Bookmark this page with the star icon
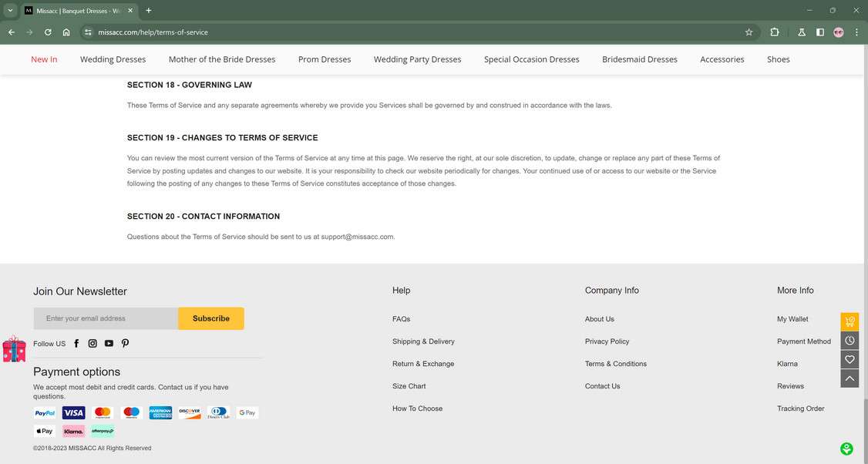The image size is (868, 464). pos(749,32)
